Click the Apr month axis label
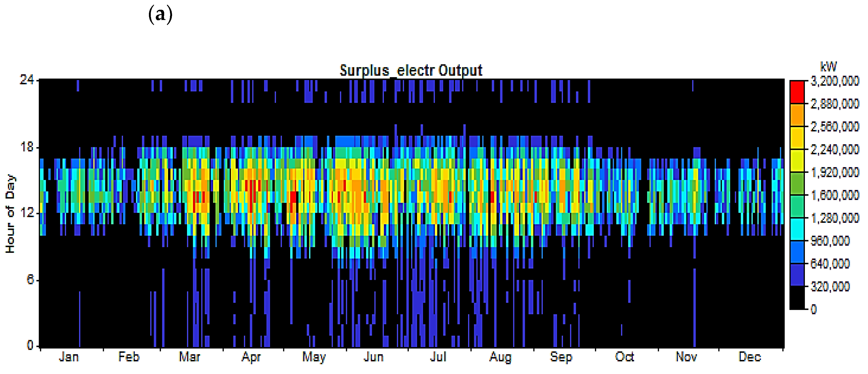This screenshot has height=374, width=868. click(251, 357)
